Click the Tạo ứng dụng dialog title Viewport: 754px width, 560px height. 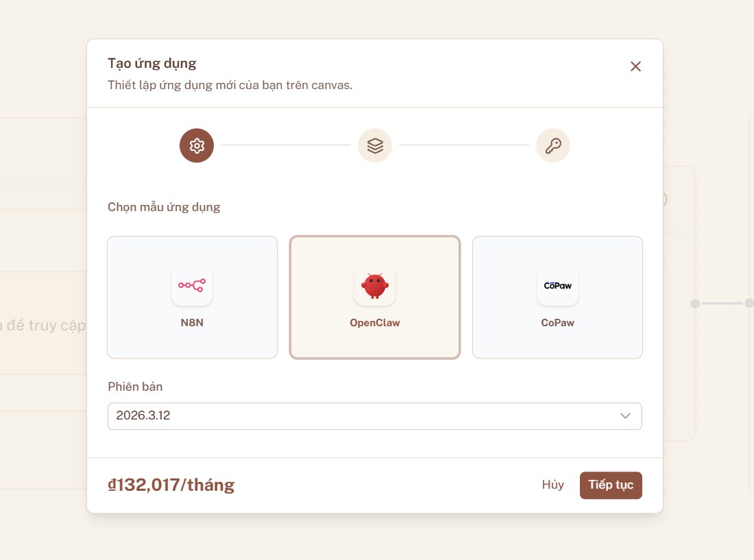(x=152, y=64)
